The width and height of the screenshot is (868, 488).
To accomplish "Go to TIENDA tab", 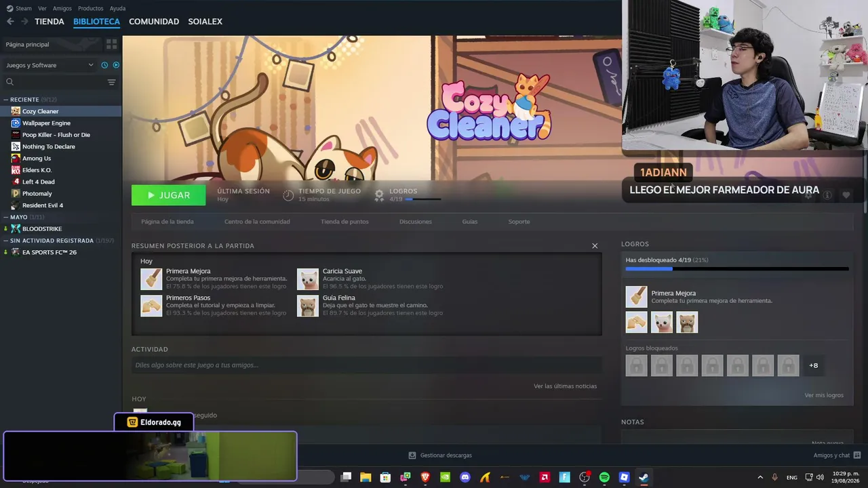I will click(x=50, y=22).
